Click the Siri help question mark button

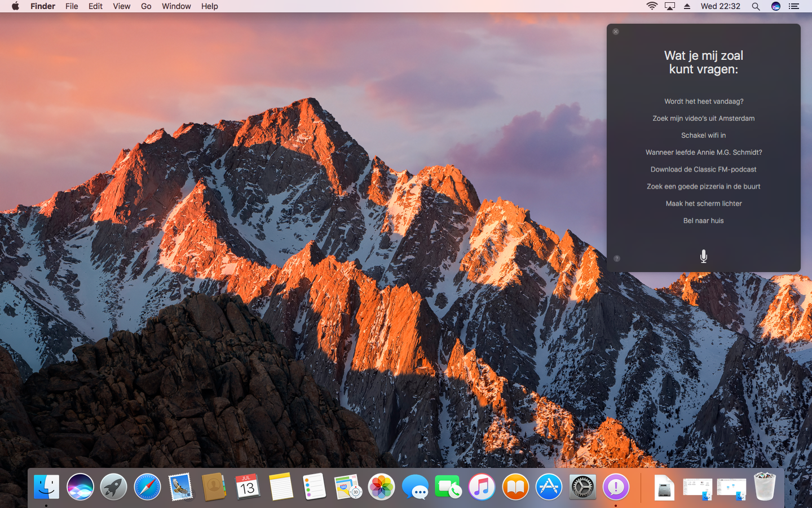point(616,259)
